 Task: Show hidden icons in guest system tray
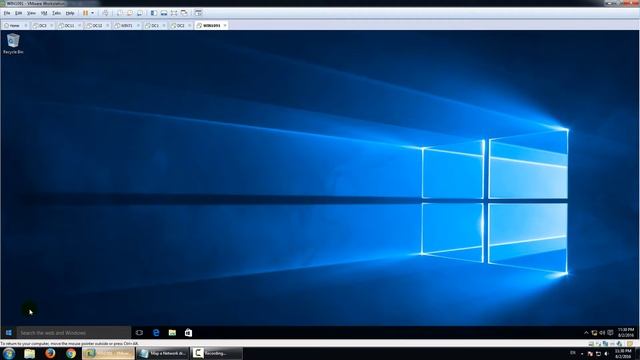(586, 333)
